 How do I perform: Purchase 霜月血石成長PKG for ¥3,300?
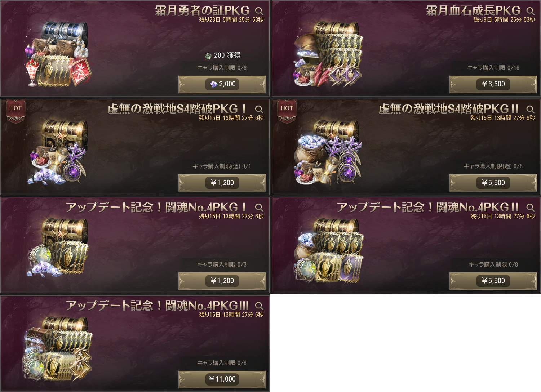[493, 84]
